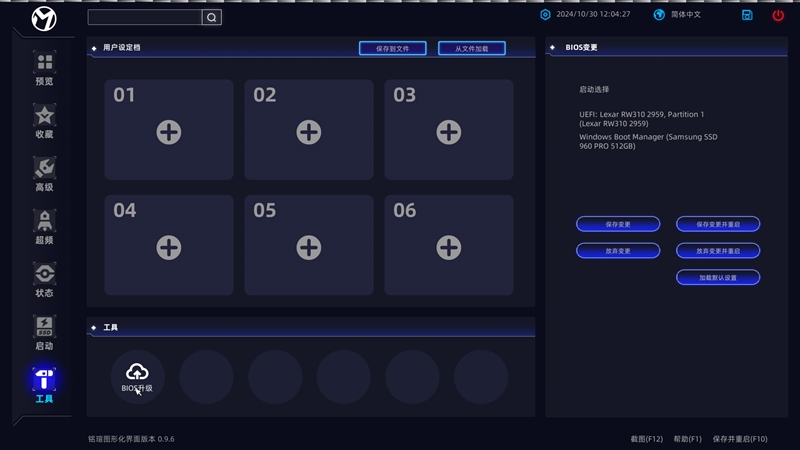Image resolution: width=800 pixels, height=450 pixels.
Task: Click the 帮助(F1) help link
Action: (x=687, y=439)
